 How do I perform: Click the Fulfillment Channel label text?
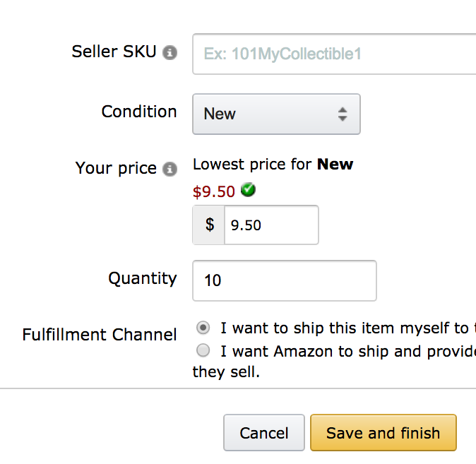(100, 335)
